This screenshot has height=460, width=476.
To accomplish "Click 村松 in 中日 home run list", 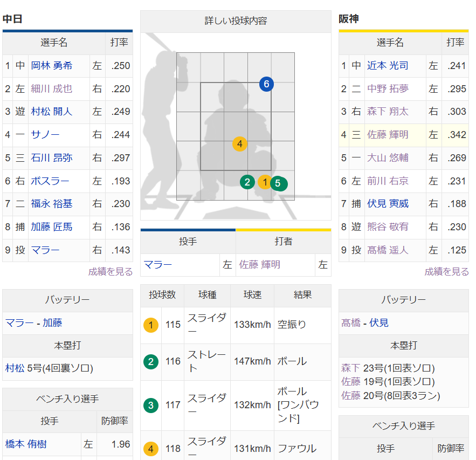I will tap(15, 368).
